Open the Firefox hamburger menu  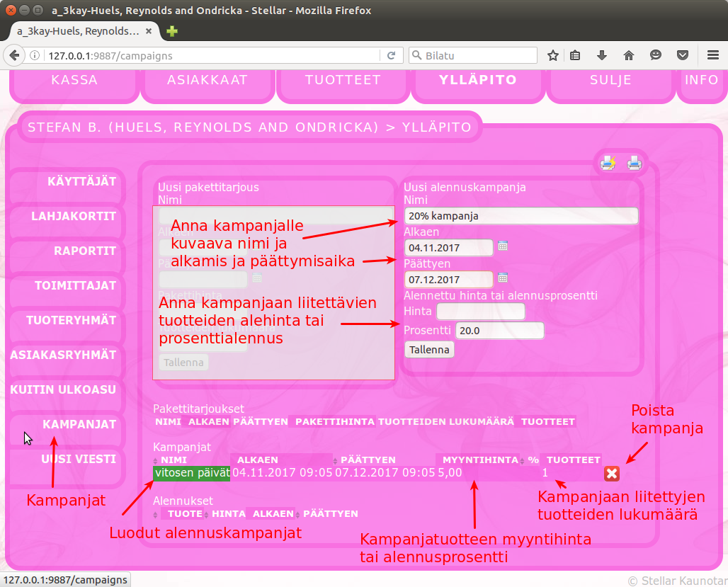[x=712, y=55]
